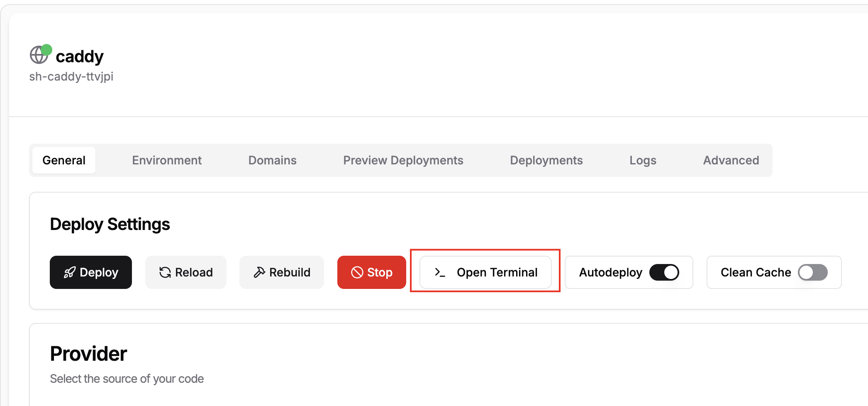Click the globe icon next to caddy

39,55
